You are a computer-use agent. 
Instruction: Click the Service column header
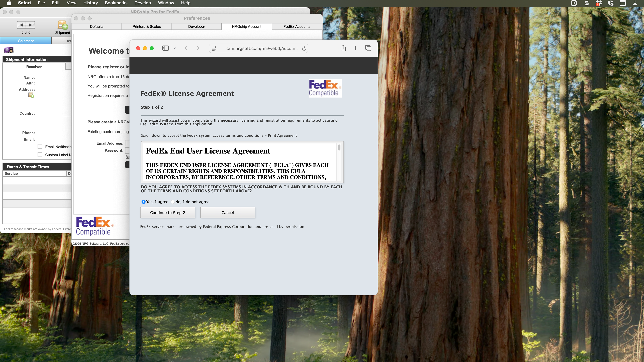[35, 173]
